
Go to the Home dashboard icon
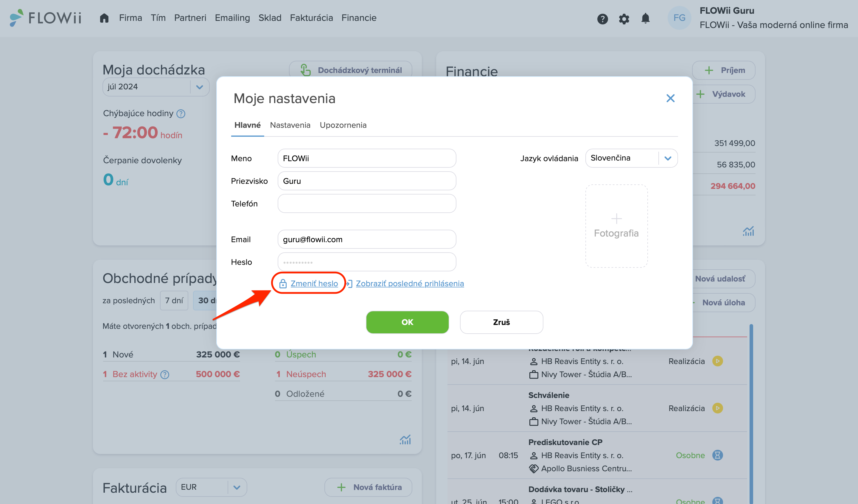tap(104, 18)
